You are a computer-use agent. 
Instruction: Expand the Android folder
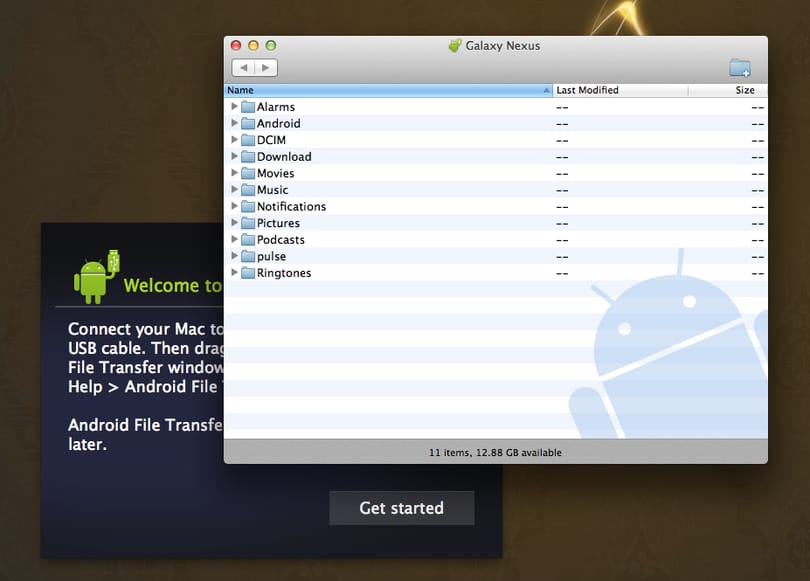pyautogui.click(x=234, y=123)
